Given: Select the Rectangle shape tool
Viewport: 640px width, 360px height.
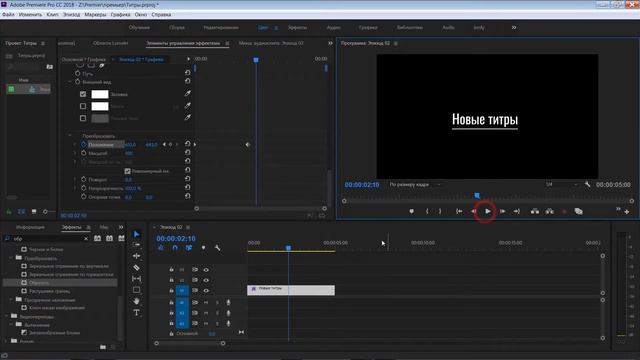Looking at the screenshot, I should click(x=136, y=290).
